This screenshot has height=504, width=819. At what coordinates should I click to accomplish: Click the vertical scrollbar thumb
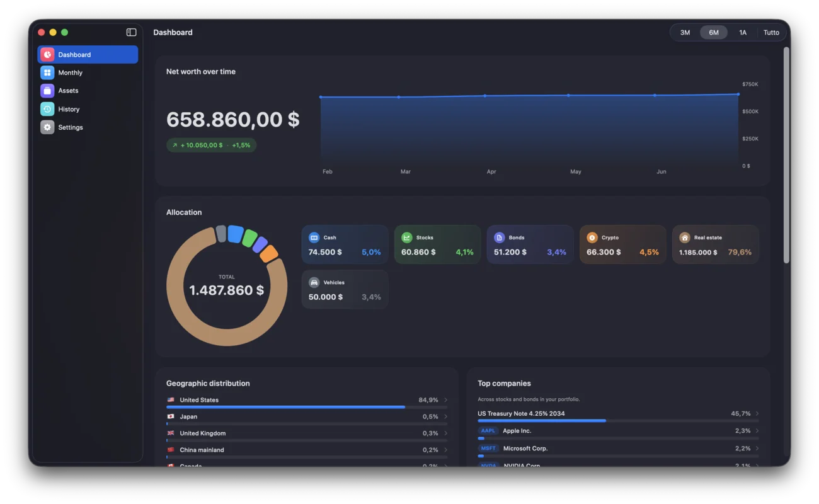786,154
